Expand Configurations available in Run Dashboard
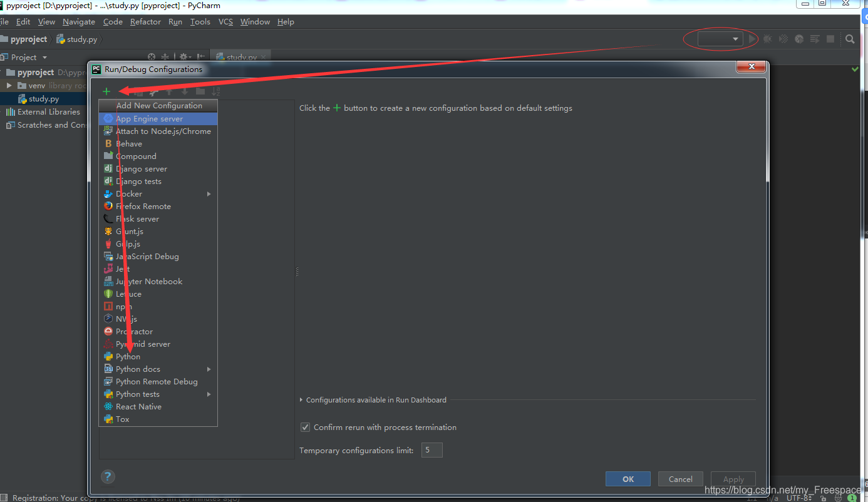The width and height of the screenshot is (868, 502). tap(301, 399)
